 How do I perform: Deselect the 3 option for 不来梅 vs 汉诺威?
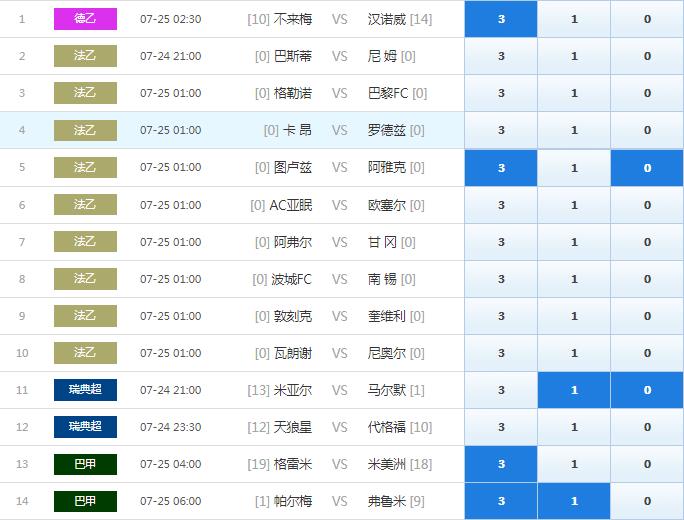[501, 19]
